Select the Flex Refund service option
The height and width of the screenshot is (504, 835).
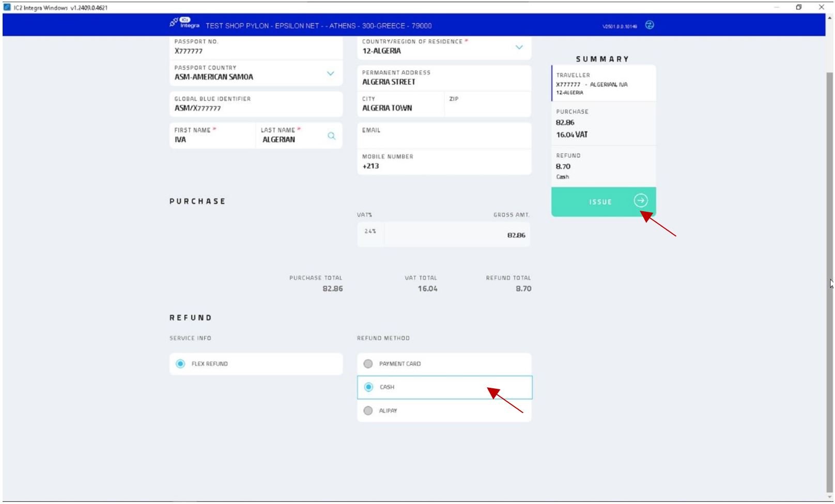(x=180, y=364)
